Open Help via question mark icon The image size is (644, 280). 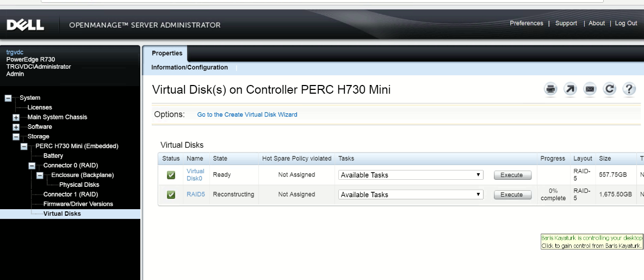pos(629,89)
